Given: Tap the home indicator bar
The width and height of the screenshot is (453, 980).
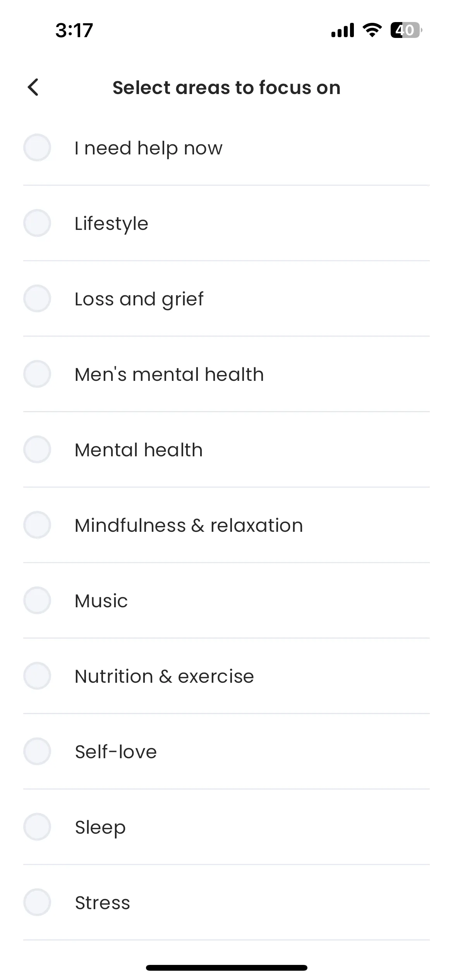Looking at the screenshot, I should (x=226, y=968).
